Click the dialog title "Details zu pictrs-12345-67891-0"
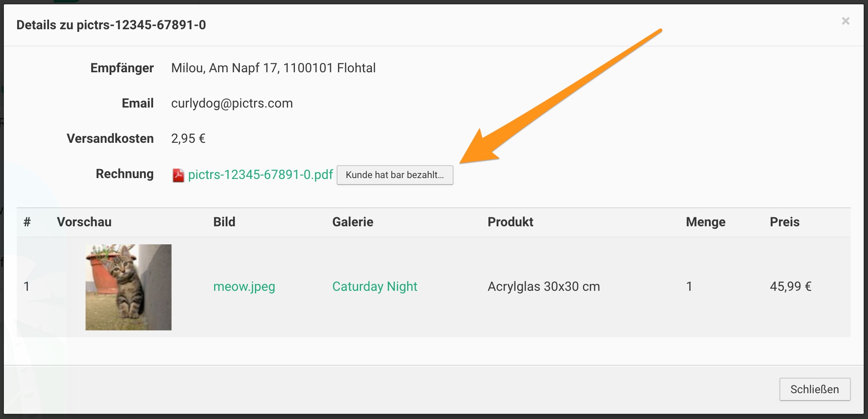This screenshot has height=419, width=868. [x=111, y=25]
